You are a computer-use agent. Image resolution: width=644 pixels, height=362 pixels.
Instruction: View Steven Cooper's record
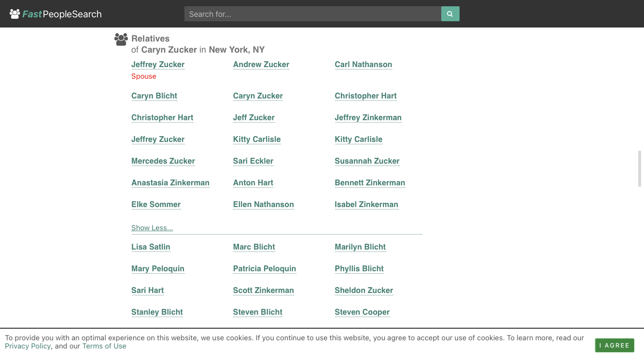[363, 312]
